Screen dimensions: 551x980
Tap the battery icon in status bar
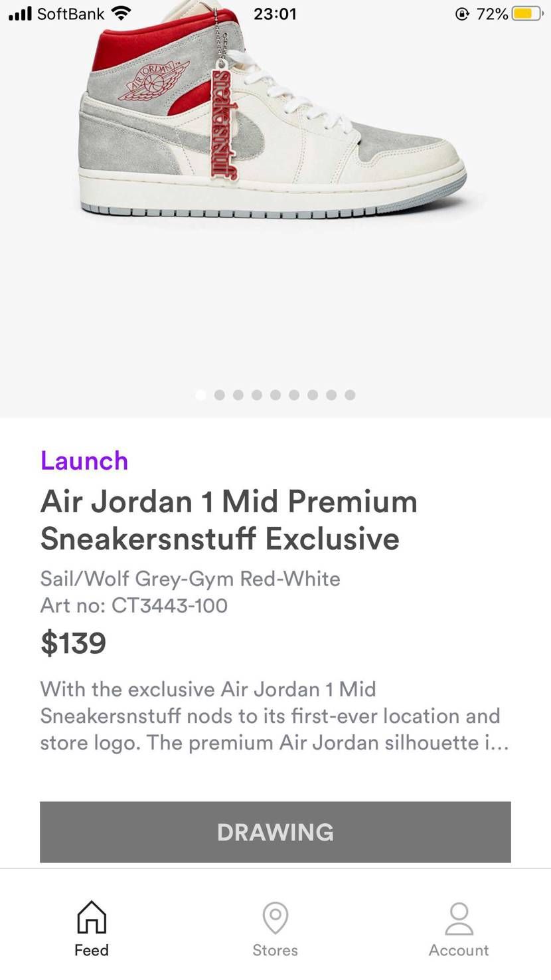pos(528,13)
